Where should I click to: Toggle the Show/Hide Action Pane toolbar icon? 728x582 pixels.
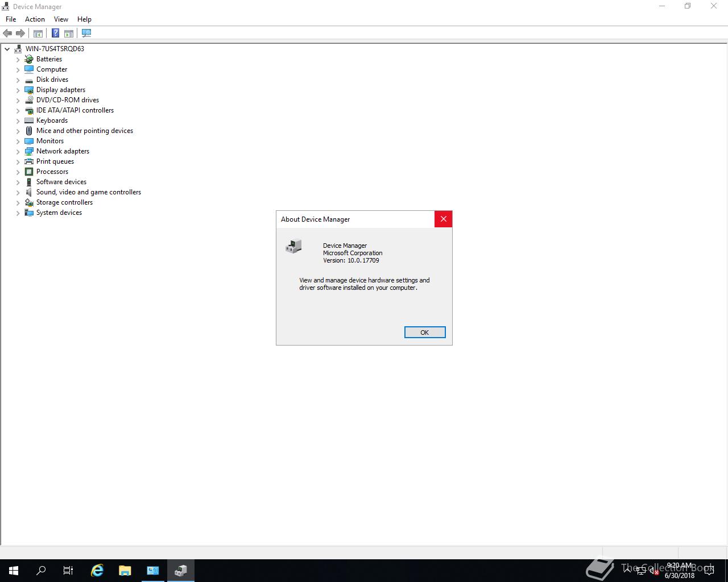click(69, 34)
